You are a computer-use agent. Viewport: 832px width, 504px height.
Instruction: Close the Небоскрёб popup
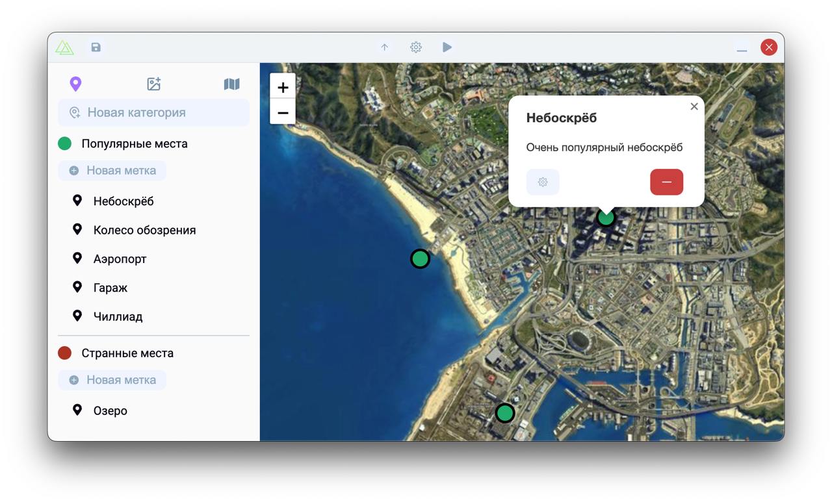pyautogui.click(x=694, y=107)
